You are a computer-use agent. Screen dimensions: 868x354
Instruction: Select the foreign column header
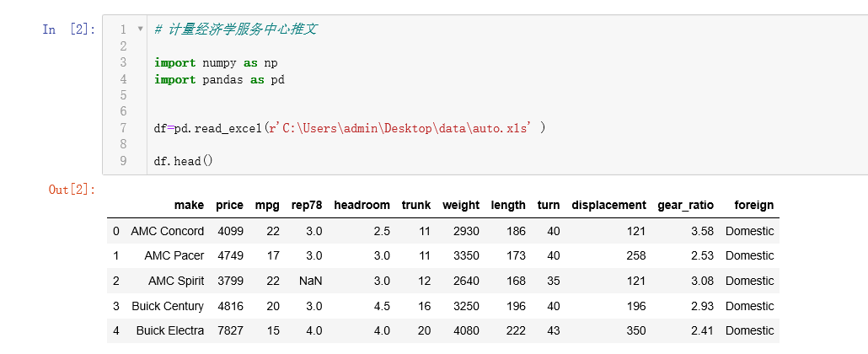click(x=754, y=205)
